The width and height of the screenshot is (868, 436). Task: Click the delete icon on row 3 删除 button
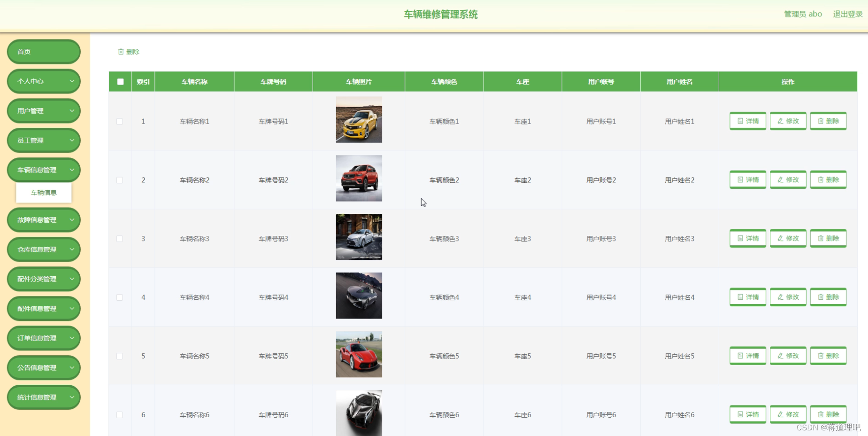coord(822,238)
